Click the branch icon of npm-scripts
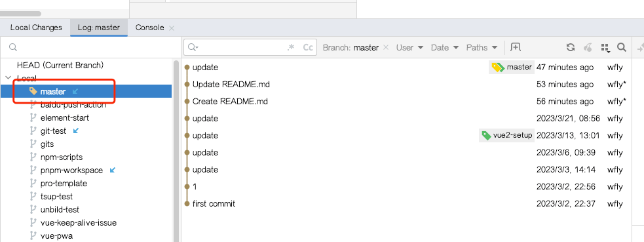The width and height of the screenshot is (644, 242). click(x=33, y=157)
